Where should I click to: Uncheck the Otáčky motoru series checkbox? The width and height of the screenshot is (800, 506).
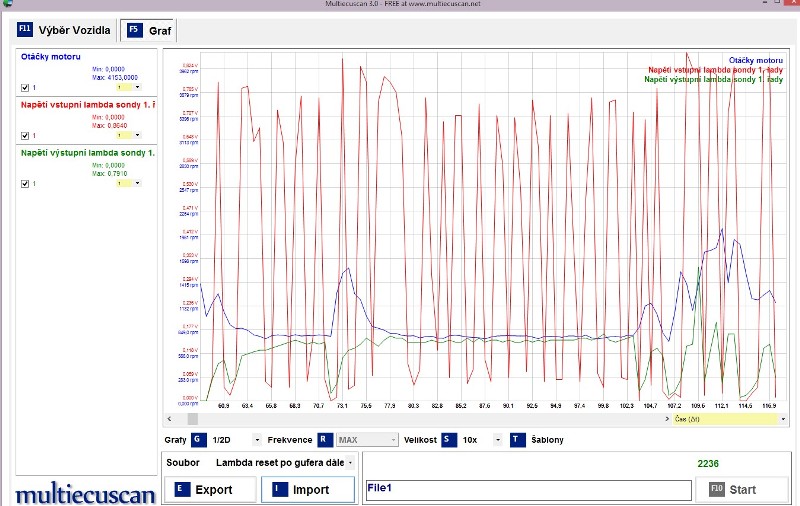coord(25,87)
